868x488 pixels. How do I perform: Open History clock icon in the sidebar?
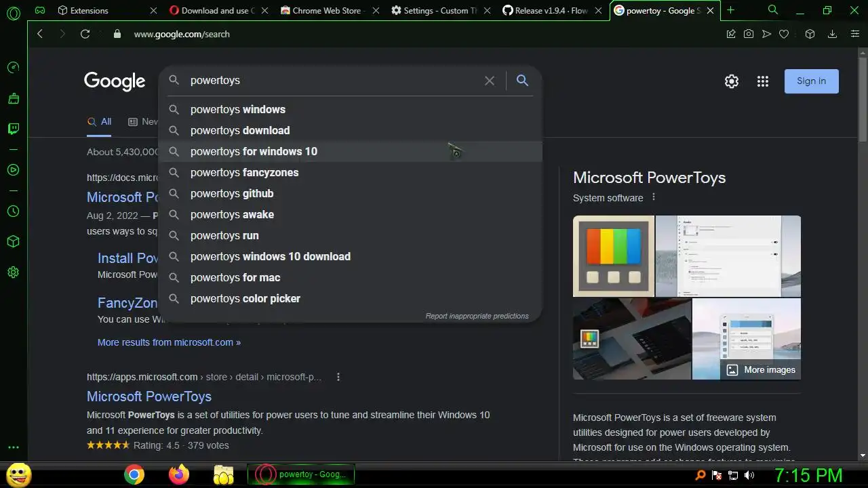pyautogui.click(x=13, y=211)
